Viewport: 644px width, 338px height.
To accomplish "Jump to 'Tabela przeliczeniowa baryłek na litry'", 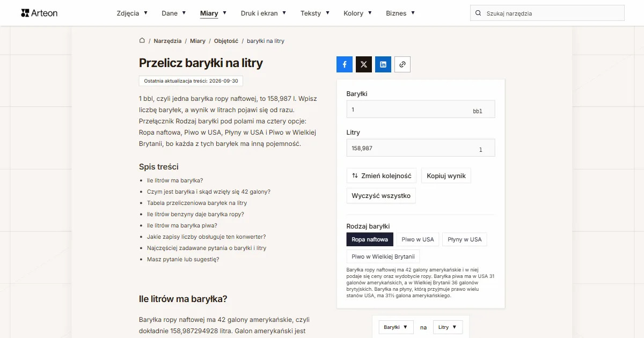I will point(197,203).
